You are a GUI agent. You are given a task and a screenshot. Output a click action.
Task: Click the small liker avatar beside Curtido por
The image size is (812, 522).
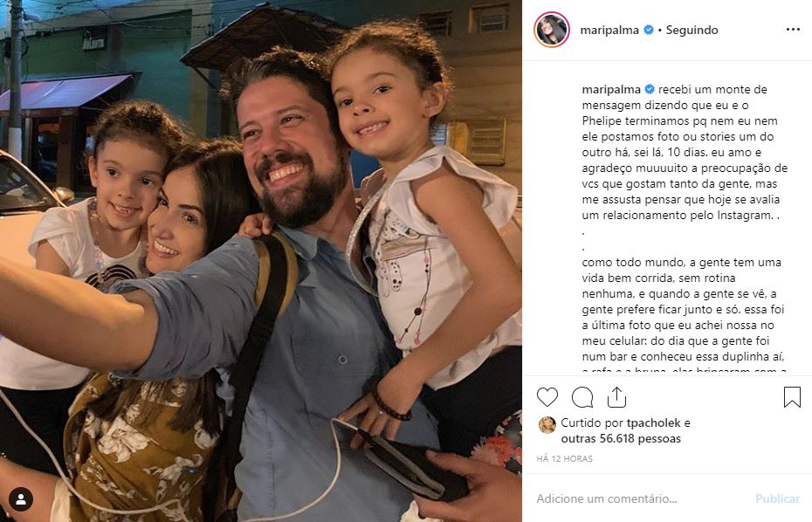[547, 424]
